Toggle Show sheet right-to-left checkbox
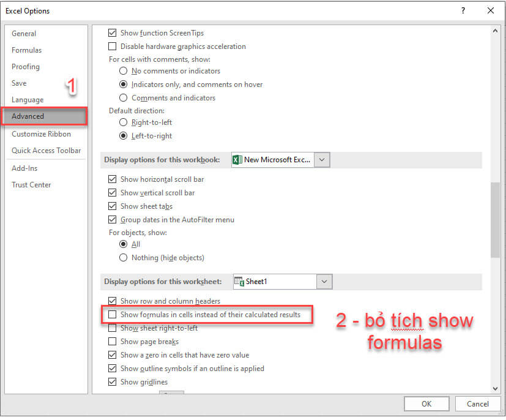 pyautogui.click(x=113, y=328)
